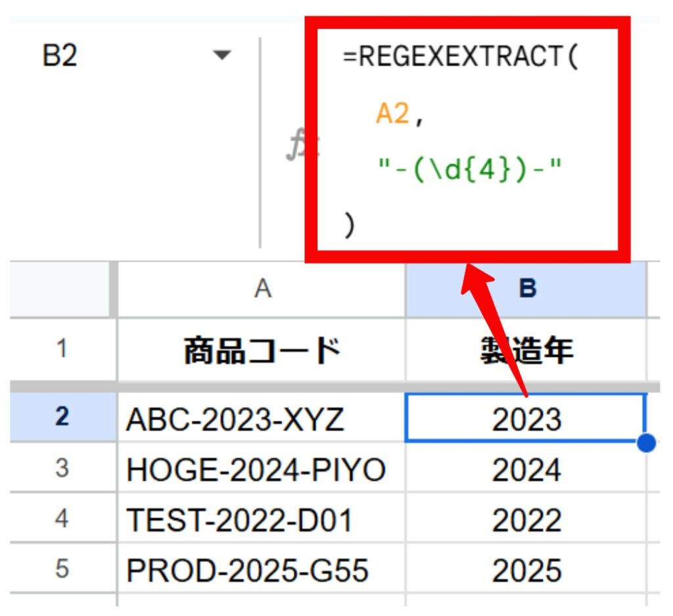Click cell with 商品コード header
673x616 pixels.
[x=262, y=350]
